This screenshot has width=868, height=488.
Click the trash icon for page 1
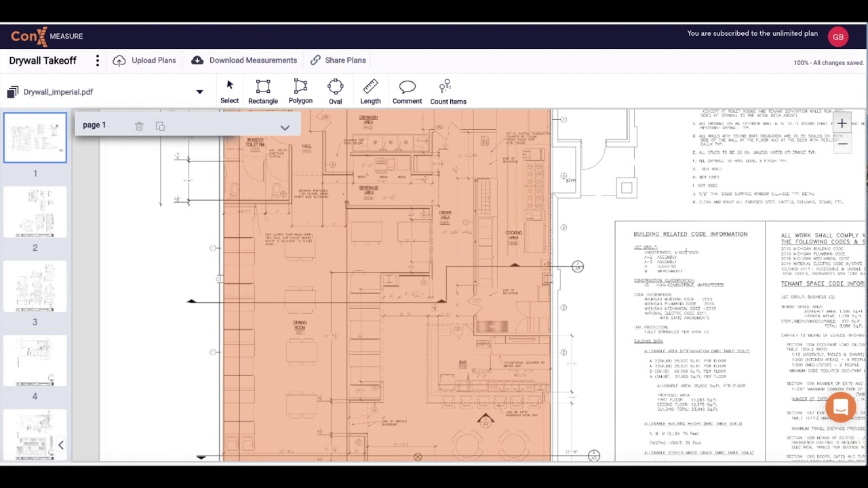click(139, 126)
